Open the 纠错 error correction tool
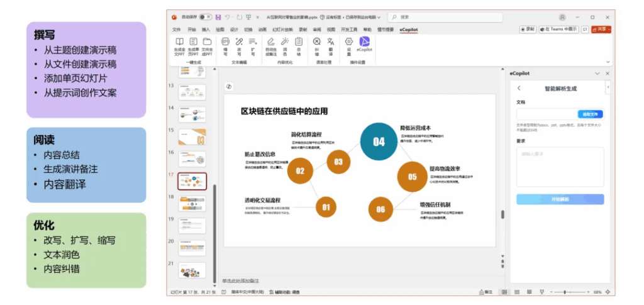Viewport: 644px width, 305px height. coord(317,43)
